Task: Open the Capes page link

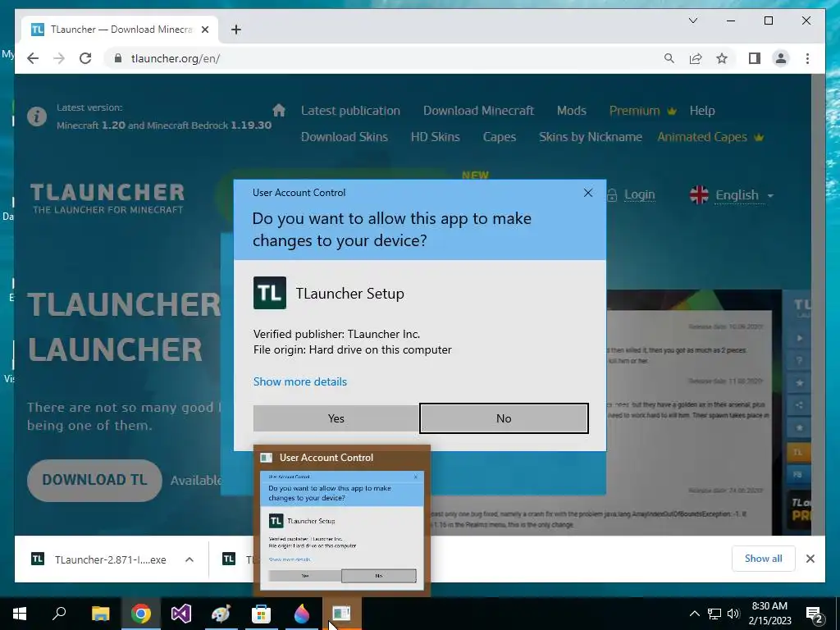Action: (x=500, y=137)
